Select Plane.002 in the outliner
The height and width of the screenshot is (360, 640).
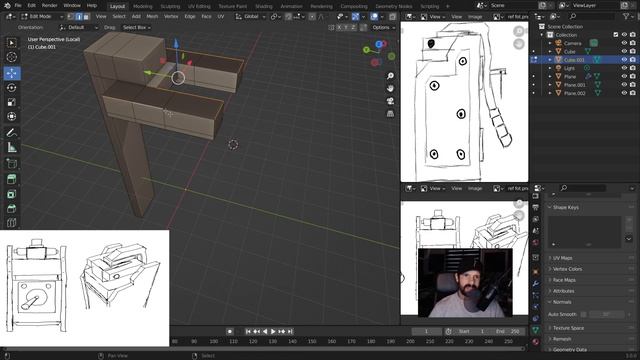click(x=574, y=93)
